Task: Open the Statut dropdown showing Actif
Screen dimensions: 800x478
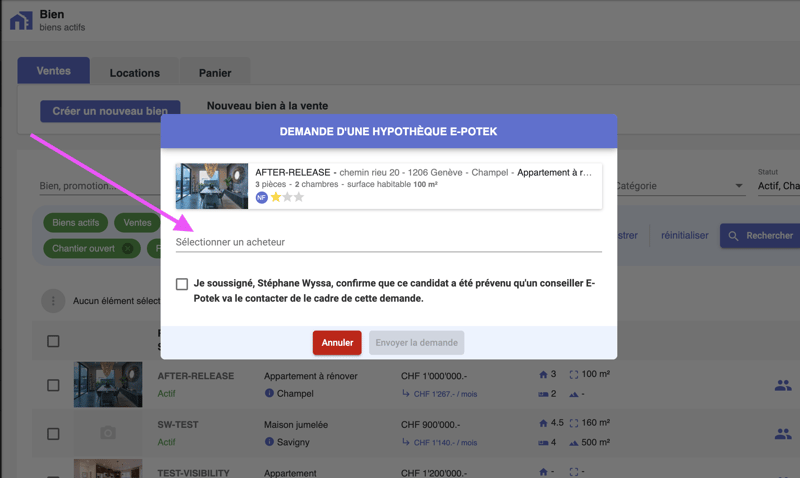Action: tap(779, 186)
